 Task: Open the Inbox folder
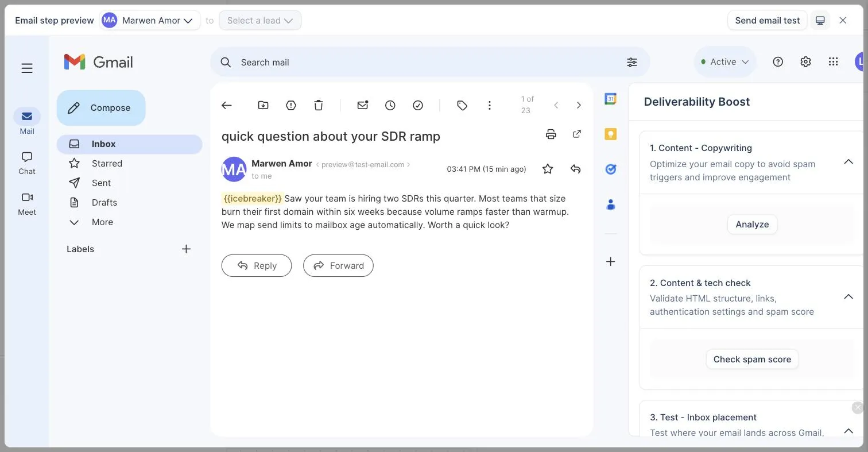click(x=129, y=144)
